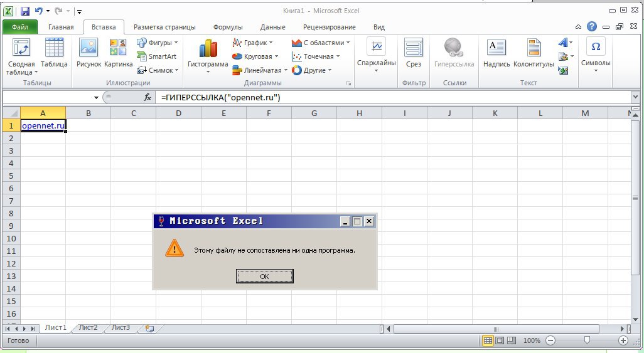Switch to Page Layout view

[500, 340]
